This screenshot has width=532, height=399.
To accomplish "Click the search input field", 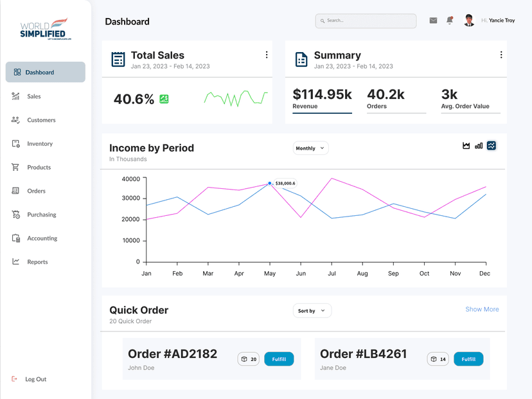I will [366, 21].
